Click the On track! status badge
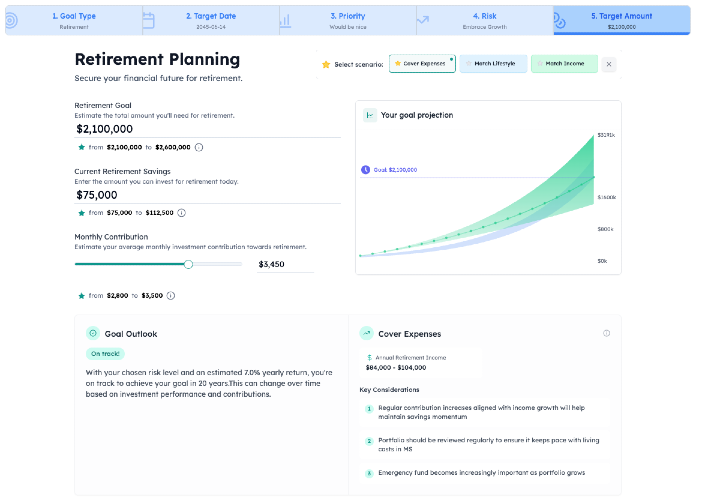Screen dimensions: 705x500 point(105,354)
